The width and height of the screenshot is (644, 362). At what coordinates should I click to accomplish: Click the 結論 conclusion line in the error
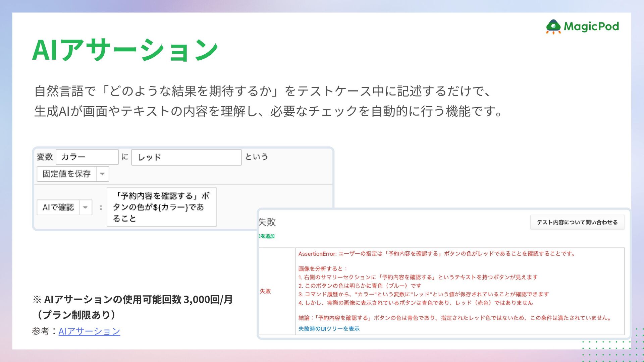click(x=454, y=318)
